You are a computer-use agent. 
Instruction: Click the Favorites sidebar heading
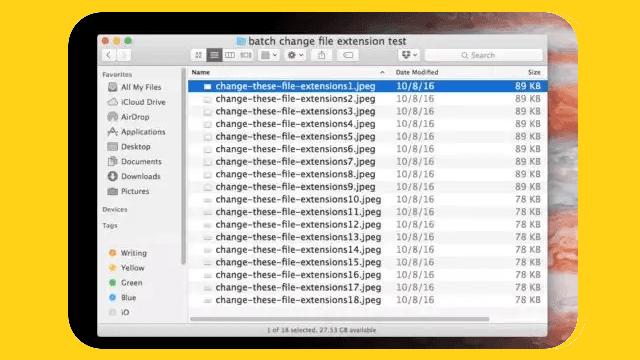[117, 74]
